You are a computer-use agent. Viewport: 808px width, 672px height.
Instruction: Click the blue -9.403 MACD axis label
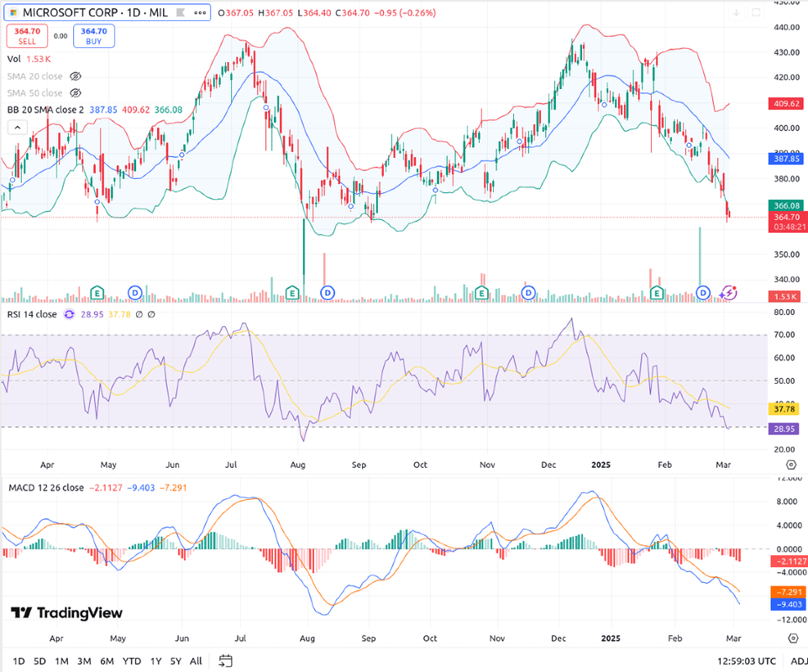pyautogui.click(x=789, y=605)
